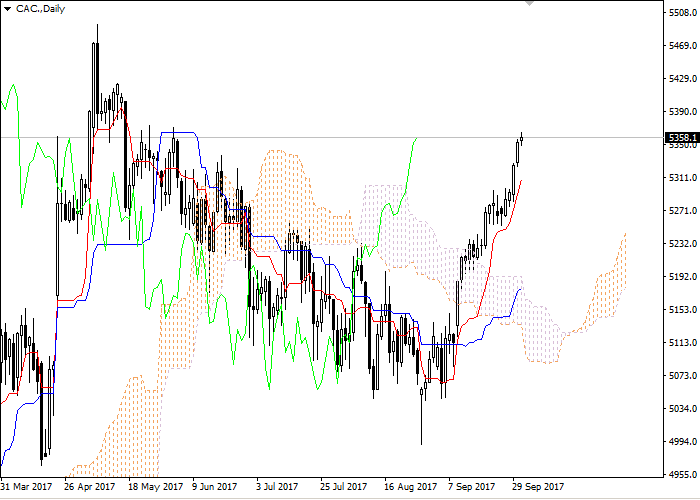
Task: Click the 5390.0 price axis label
Action: coord(683,112)
